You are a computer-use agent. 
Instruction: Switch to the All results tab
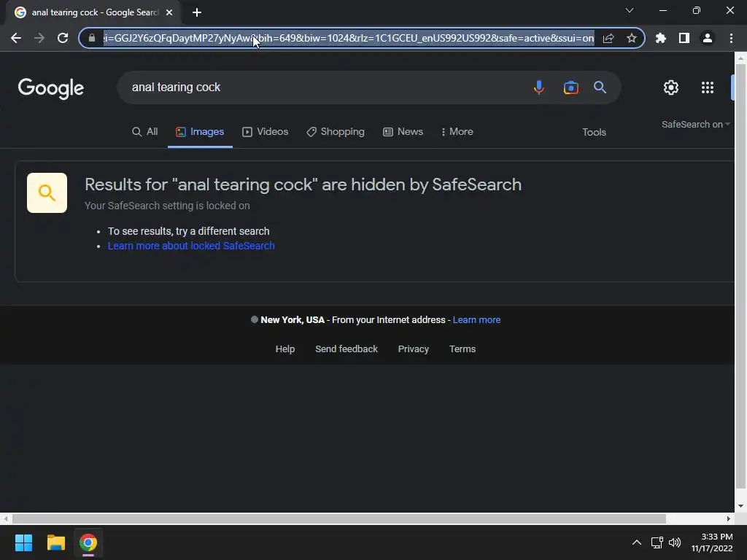(145, 132)
